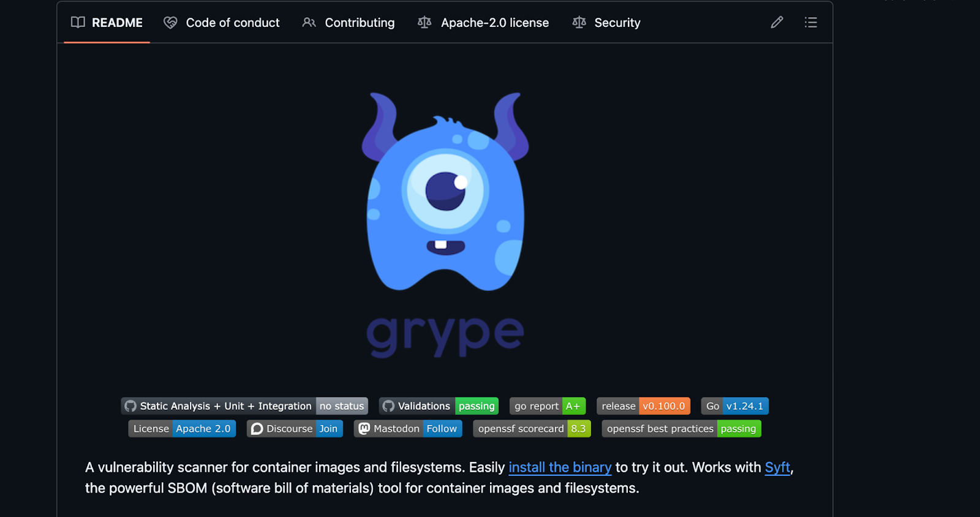This screenshot has height=517, width=980.
Task: Click the pencil edit README icon
Action: point(777,23)
